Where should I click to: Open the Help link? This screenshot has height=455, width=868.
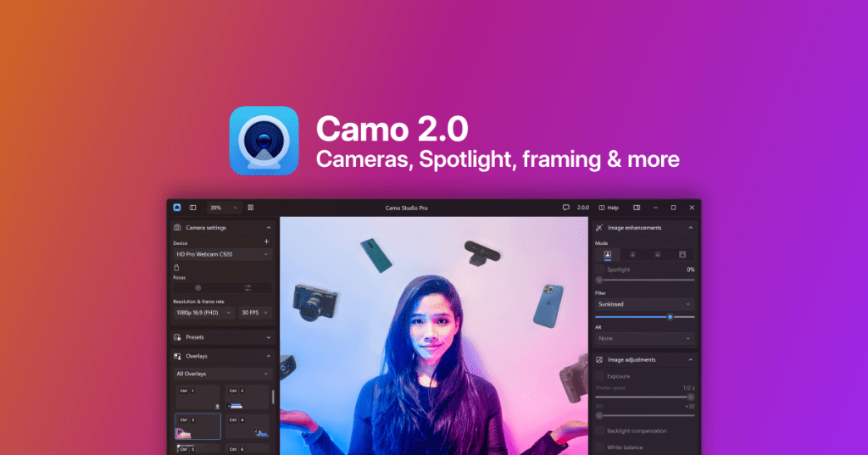pos(609,208)
